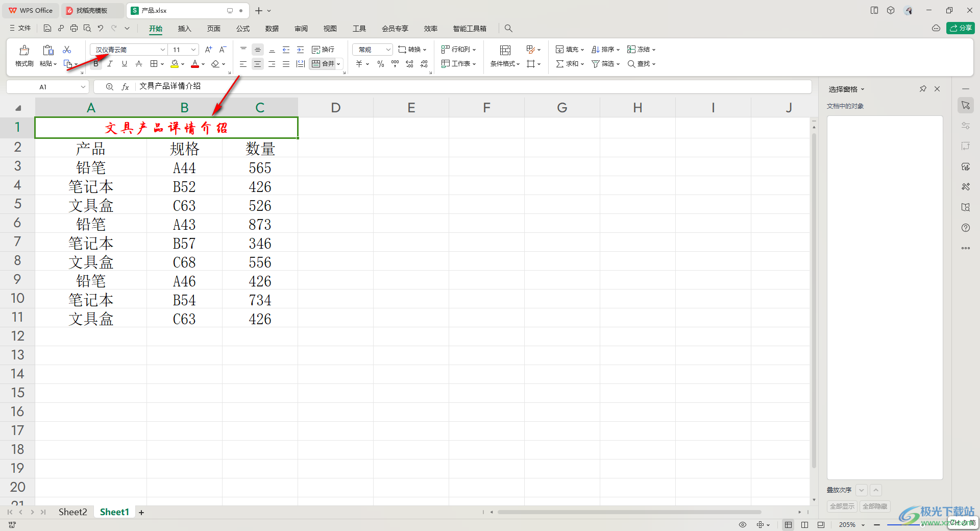Toggle Wrap Text (换行)

pos(323,50)
